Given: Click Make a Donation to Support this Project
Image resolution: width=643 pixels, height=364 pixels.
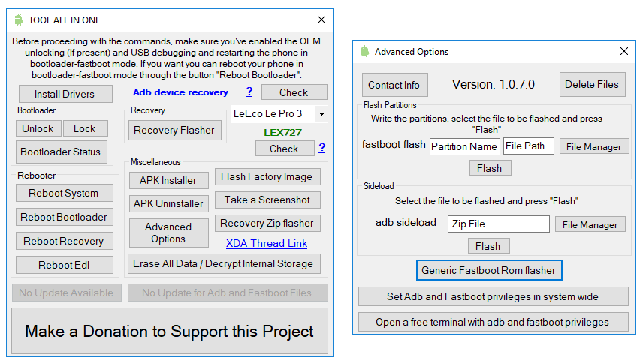Looking at the screenshot, I should click(170, 331).
